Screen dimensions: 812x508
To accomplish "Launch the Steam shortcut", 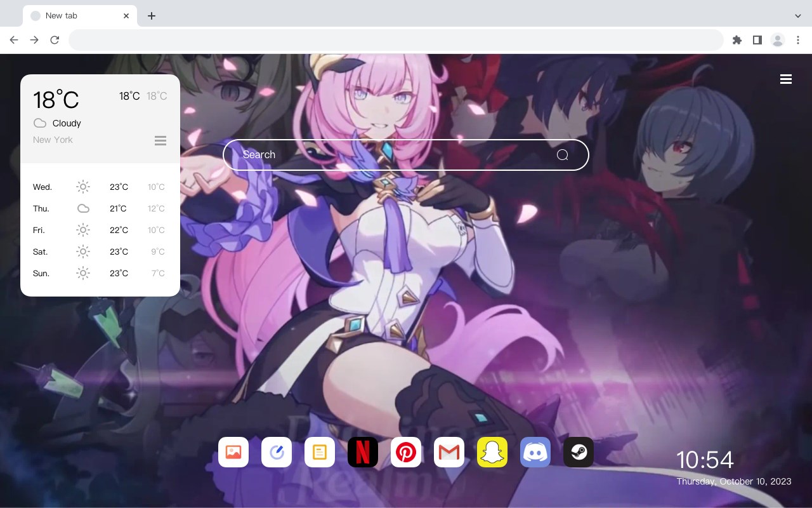I will [x=579, y=452].
